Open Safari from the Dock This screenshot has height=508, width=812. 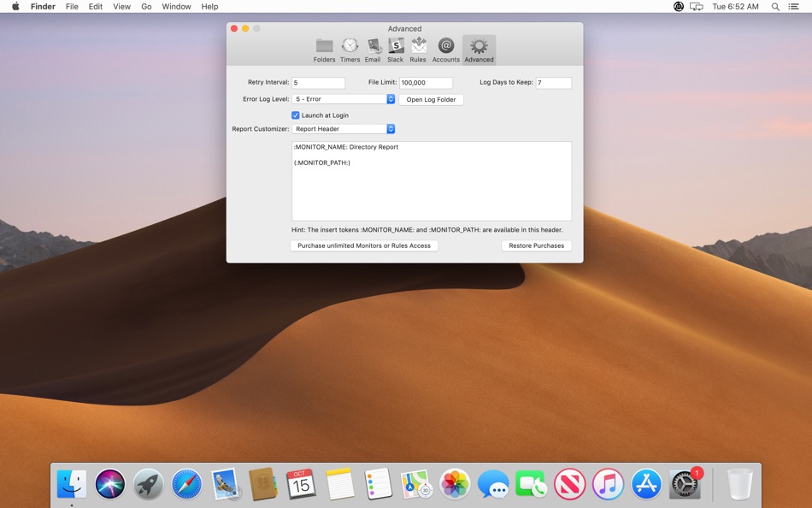pos(186,484)
